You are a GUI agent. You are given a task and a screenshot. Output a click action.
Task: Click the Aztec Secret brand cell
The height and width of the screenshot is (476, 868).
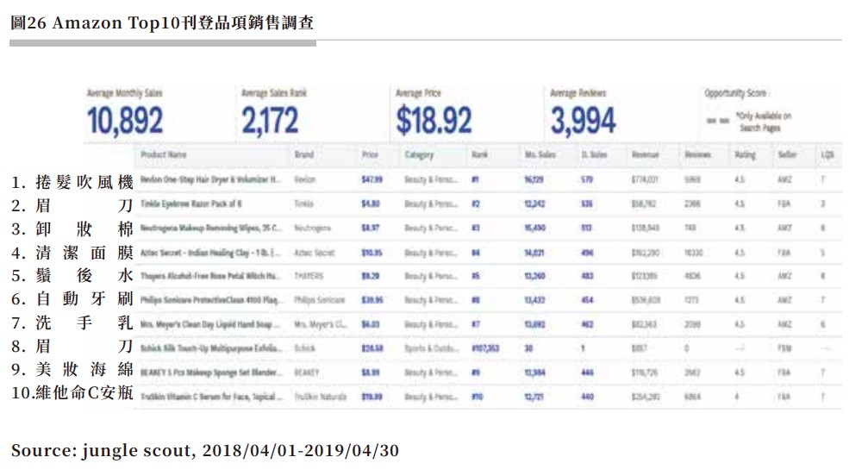(x=315, y=253)
